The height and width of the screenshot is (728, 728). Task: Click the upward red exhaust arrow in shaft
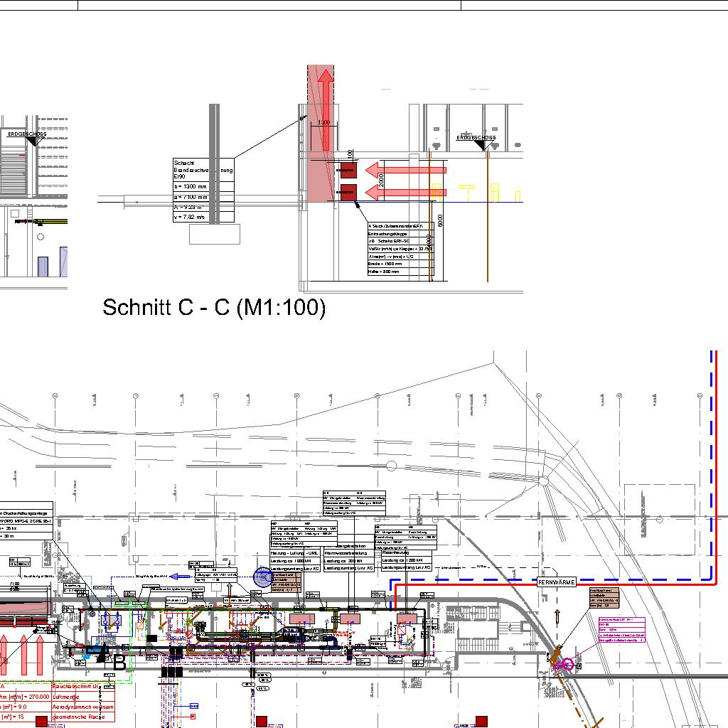point(324,107)
